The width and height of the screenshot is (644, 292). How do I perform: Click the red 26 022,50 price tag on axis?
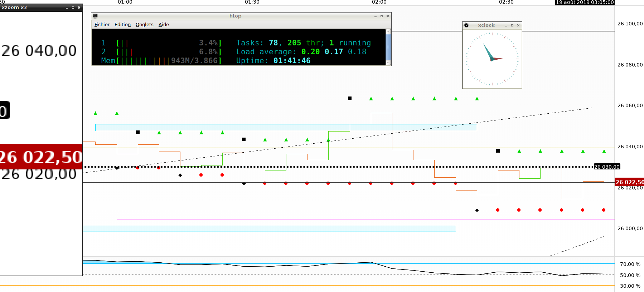pyautogui.click(x=629, y=182)
